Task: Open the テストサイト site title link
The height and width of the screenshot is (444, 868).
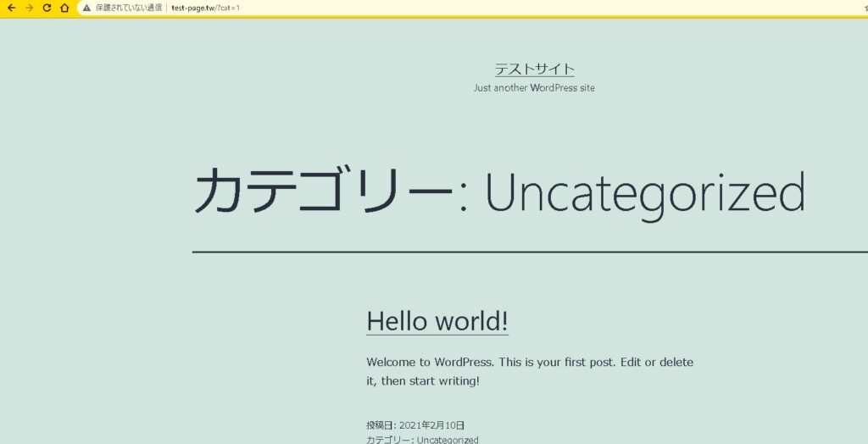Action: [534, 69]
